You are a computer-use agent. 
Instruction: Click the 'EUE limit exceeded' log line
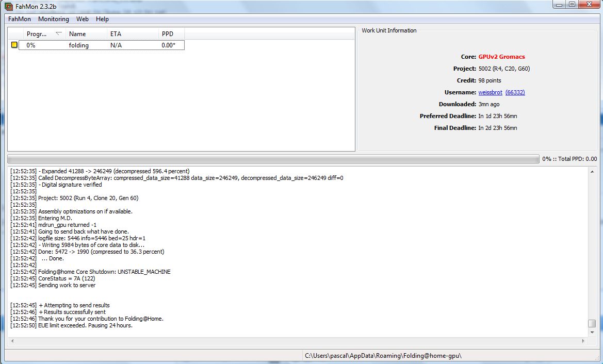[72, 325]
